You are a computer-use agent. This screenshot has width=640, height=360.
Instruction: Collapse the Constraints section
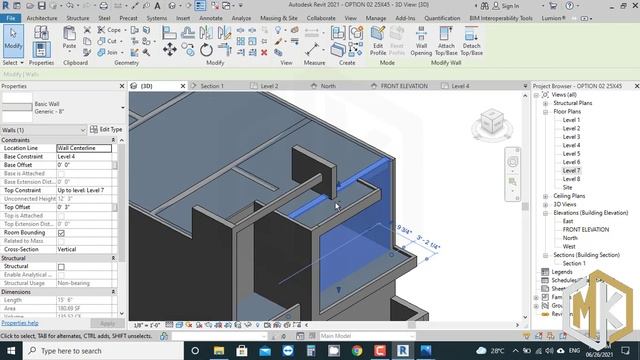point(113,140)
